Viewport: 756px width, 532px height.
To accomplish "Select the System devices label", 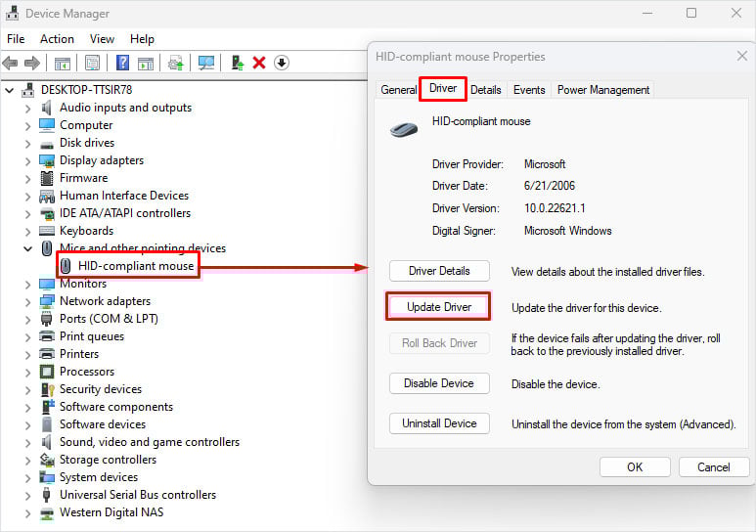I will (99, 477).
